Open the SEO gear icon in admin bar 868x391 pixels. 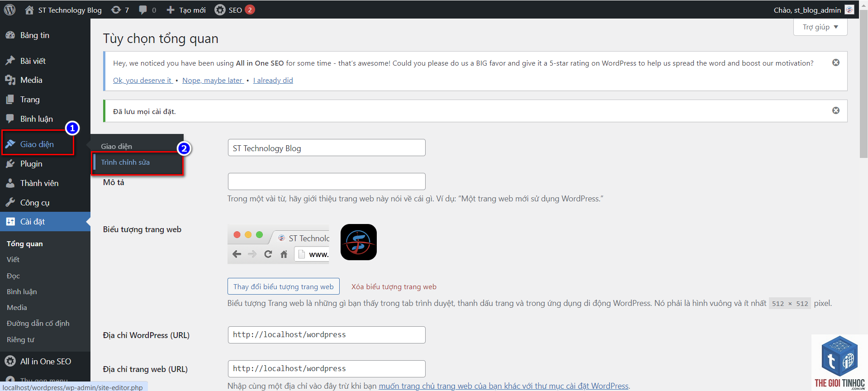(x=220, y=10)
